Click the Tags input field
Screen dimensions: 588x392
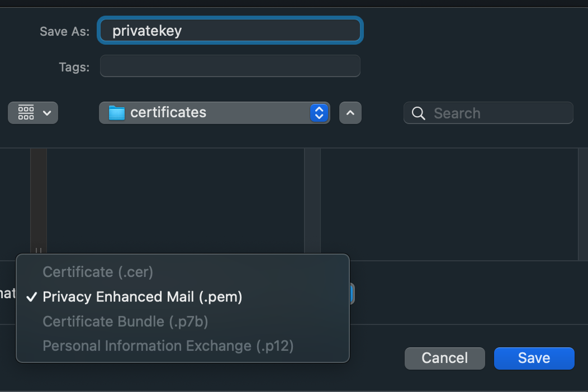pos(230,66)
